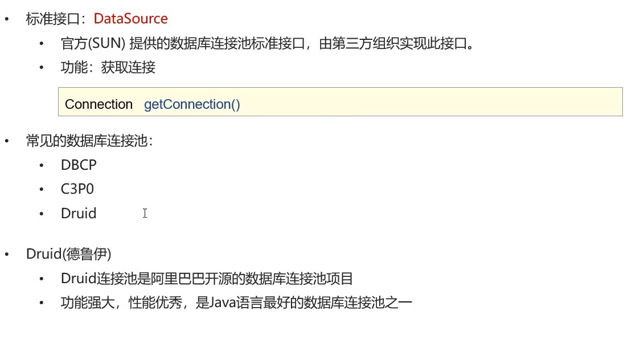644x343 pixels.
Task: Click the Java语言最好 phrase
Action: click(x=251, y=303)
